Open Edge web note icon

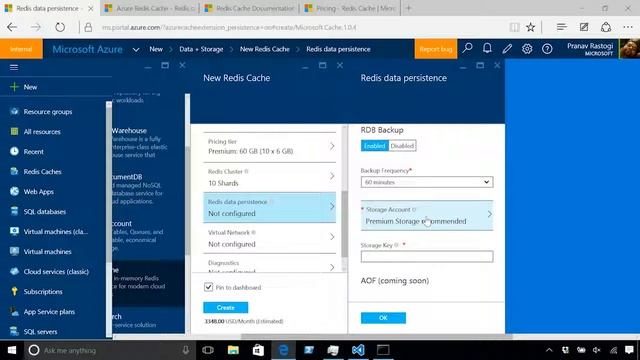[x=584, y=27]
